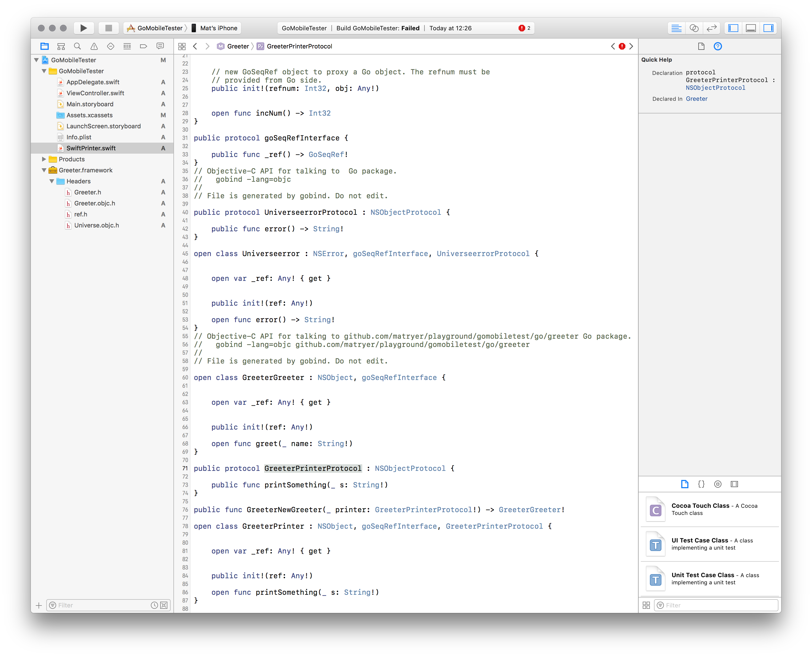Viewport: 812px width, 657px height.
Task: Expand the Products folder
Action: pyautogui.click(x=44, y=159)
